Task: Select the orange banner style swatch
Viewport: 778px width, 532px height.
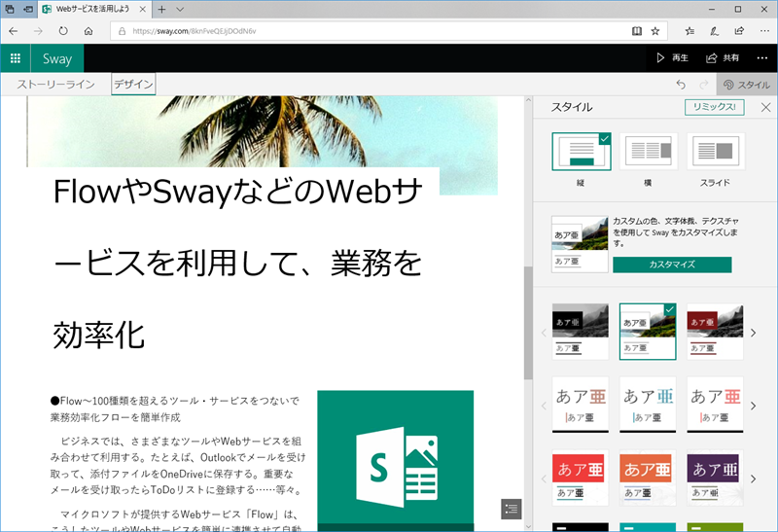Action: (x=648, y=478)
